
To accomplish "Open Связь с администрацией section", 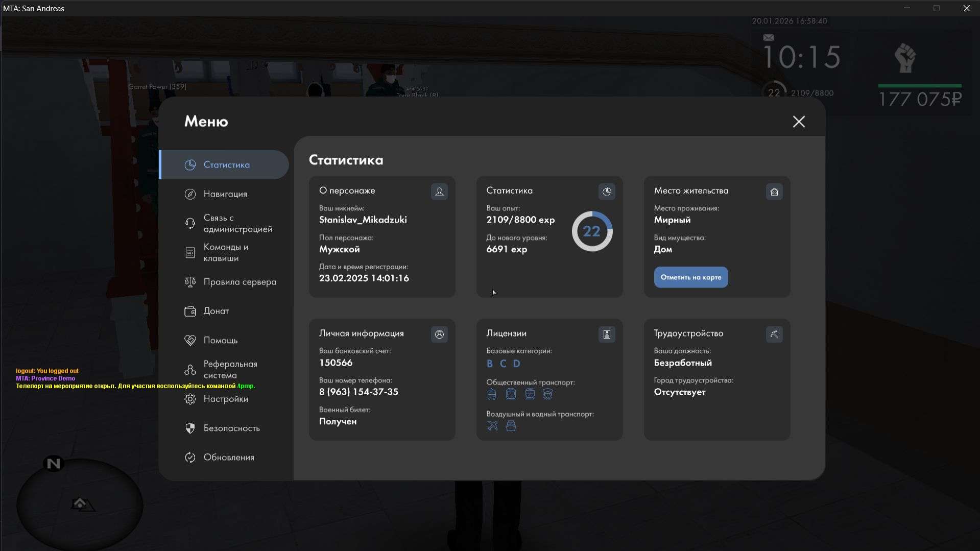I will click(237, 224).
